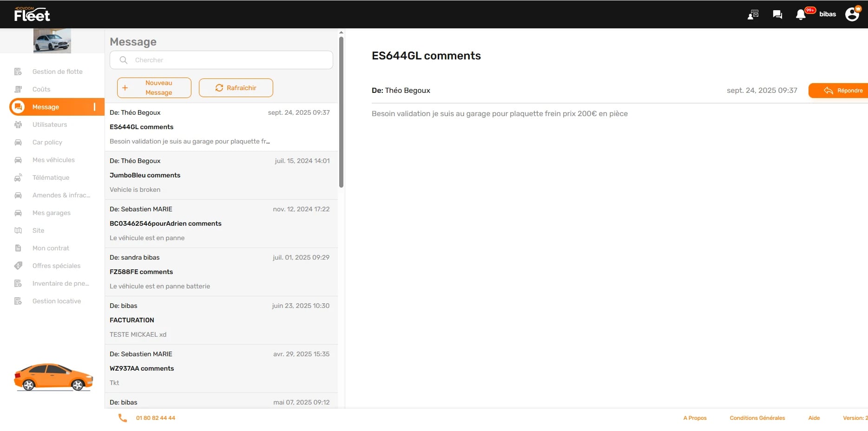The image size is (868, 431).
Task: Click the Télématique antenna car icon
Action: pyautogui.click(x=18, y=177)
